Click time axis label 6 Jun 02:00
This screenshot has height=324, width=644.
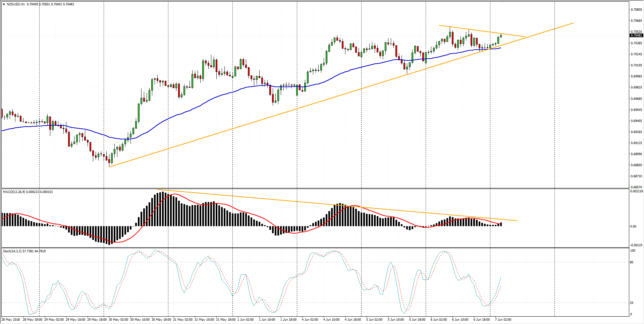439,319
